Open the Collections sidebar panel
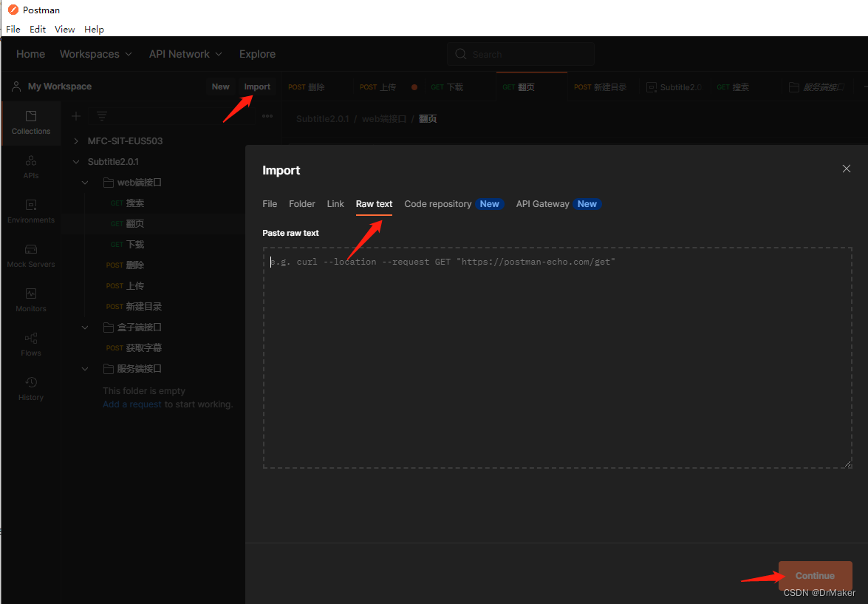Image resolution: width=868 pixels, height=604 pixels. click(x=31, y=123)
